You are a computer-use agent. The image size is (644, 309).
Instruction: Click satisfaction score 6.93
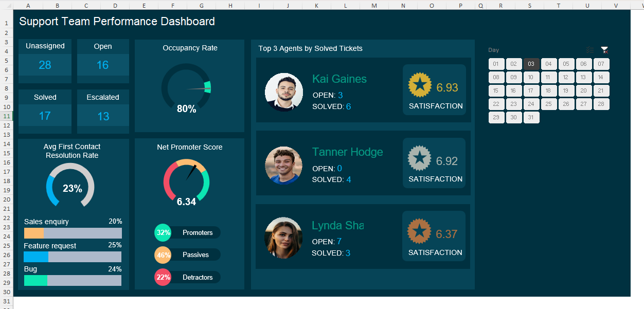click(447, 87)
